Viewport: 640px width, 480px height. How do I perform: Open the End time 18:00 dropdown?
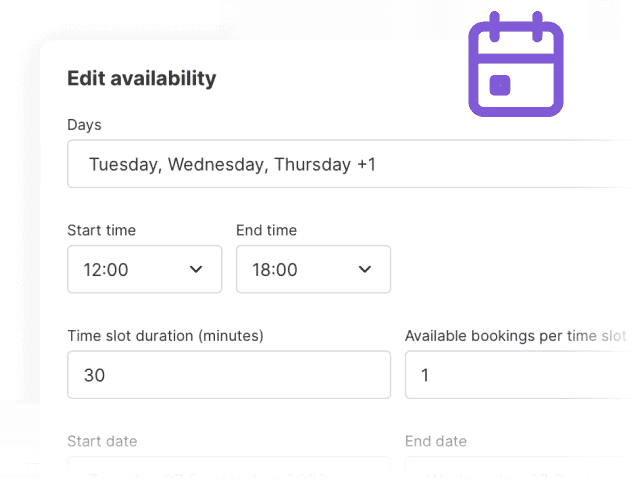pyautogui.click(x=313, y=269)
